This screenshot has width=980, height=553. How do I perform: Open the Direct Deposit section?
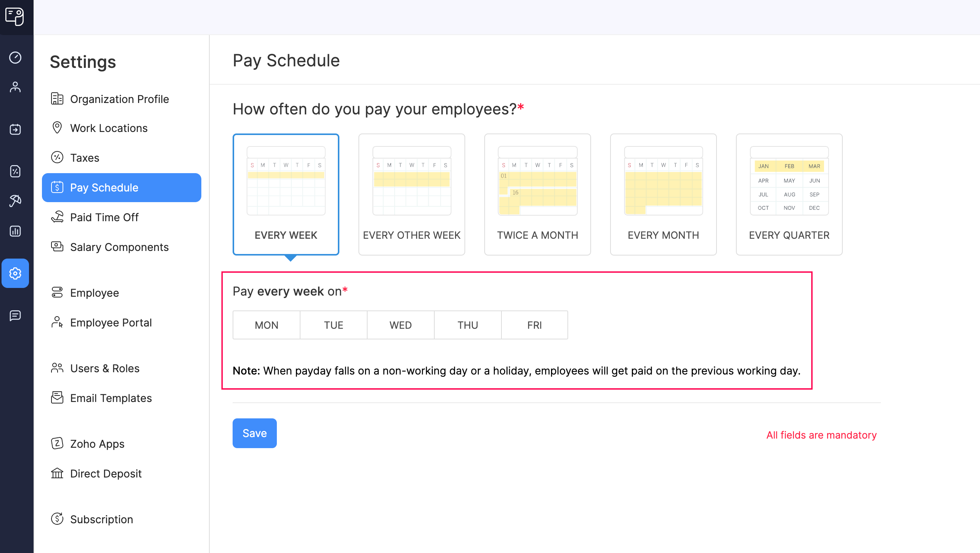click(105, 474)
